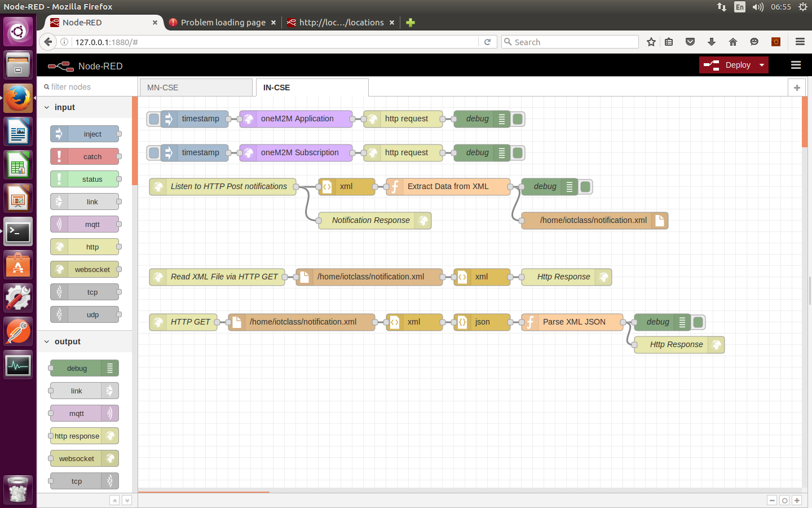812x508 pixels.
Task: Switch to the locations browser tab
Action: point(341,23)
